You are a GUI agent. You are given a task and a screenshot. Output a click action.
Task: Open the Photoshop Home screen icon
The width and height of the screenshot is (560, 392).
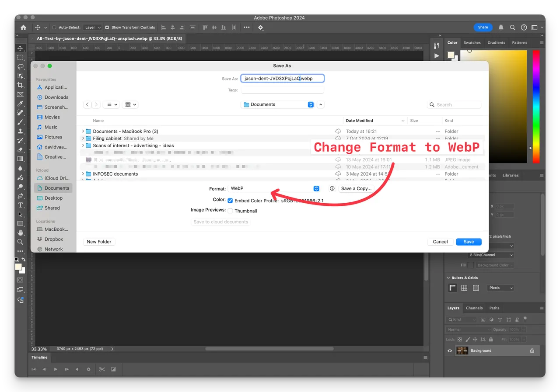pos(23,27)
